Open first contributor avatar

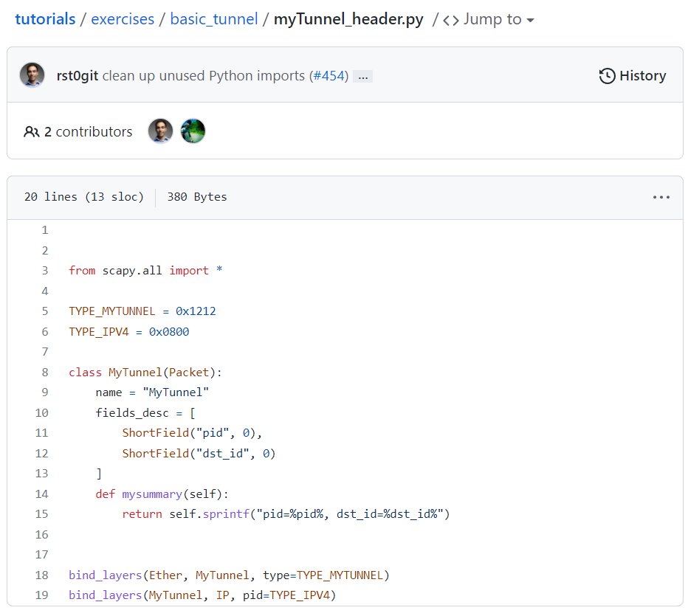pyautogui.click(x=161, y=131)
